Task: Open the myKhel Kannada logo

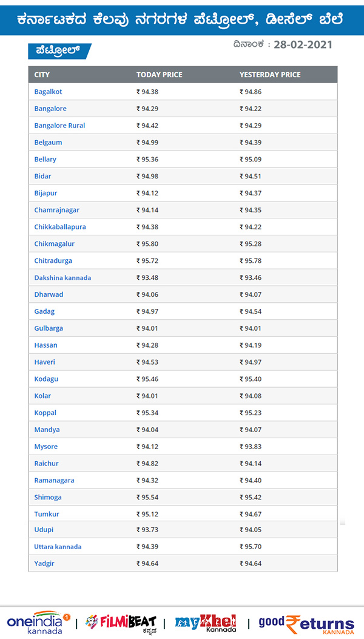Action: coord(206,623)
